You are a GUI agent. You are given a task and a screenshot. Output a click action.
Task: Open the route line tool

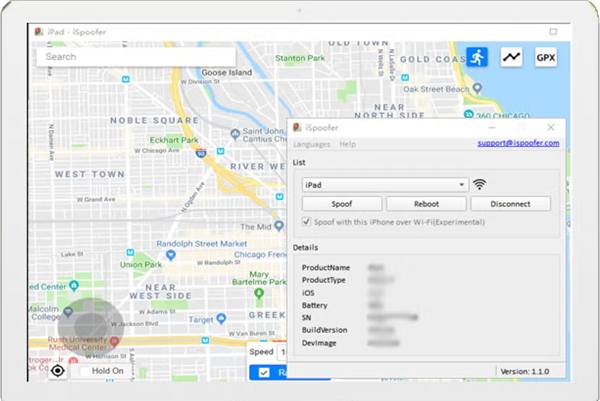511,57
